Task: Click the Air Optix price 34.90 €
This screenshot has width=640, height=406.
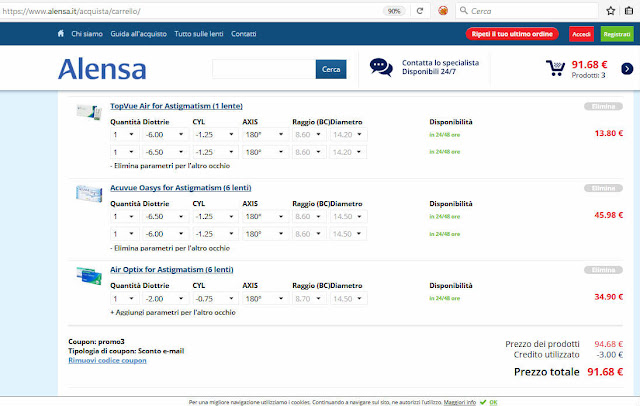Action: click(x=609, y=297)
